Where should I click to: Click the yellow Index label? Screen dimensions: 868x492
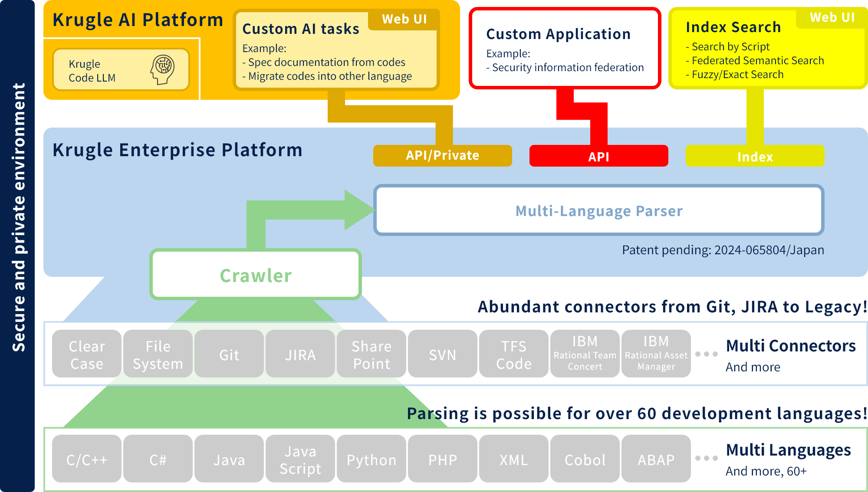[755, 155]
